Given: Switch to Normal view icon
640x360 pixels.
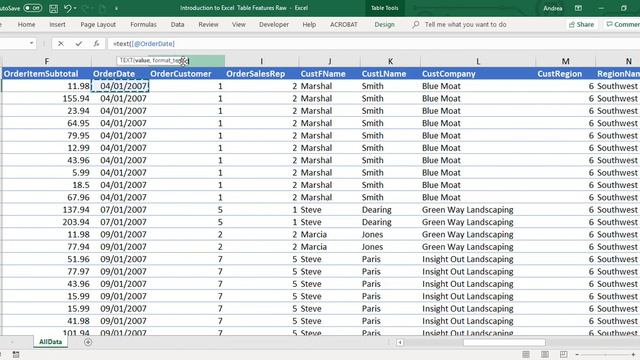Looking at the screenshot, I should (526, 354).
